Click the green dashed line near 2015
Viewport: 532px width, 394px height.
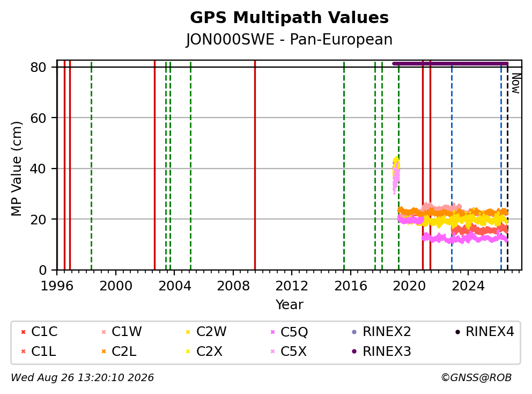[344, 165]
